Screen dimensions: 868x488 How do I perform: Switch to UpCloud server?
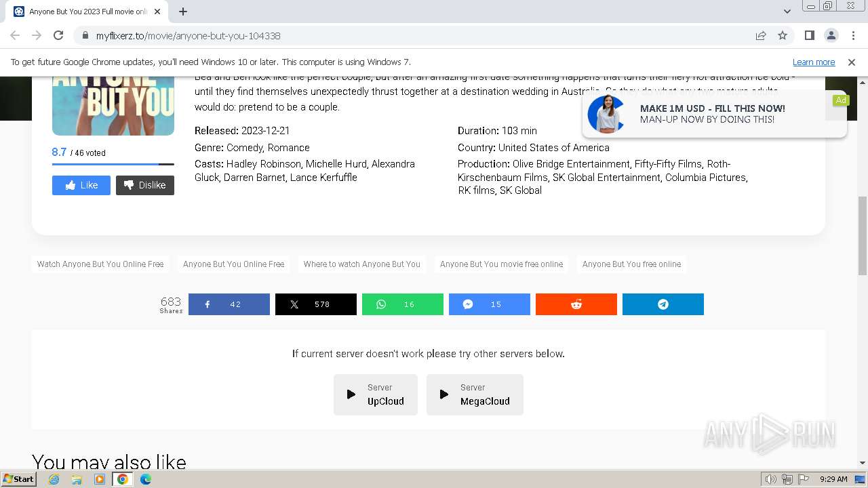[376, 394]
